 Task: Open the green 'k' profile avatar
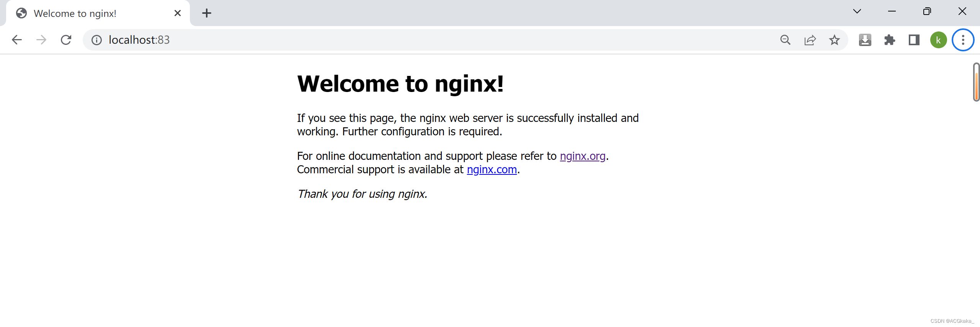[939, 40]
